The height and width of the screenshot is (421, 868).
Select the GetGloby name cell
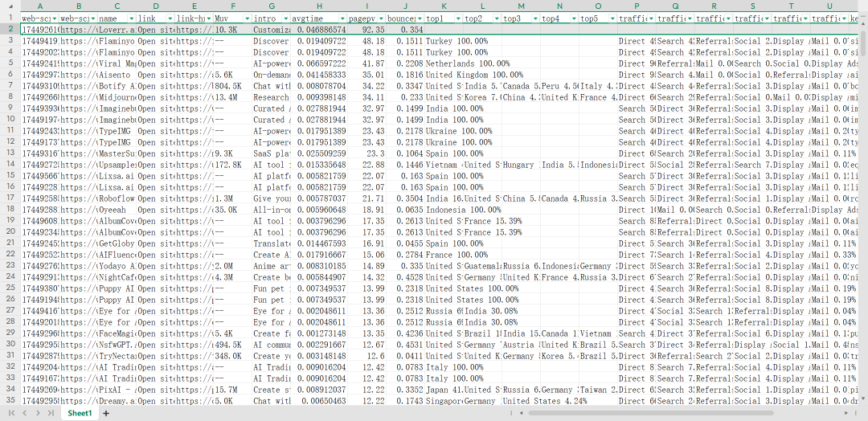(x=117, y=243)
